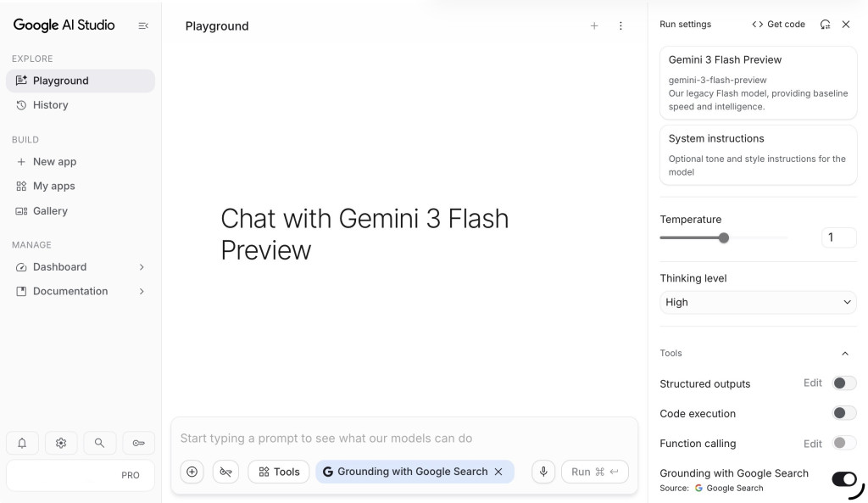
Task: Expand the Documentation submenu arrow
Action: (x=142, y=292)
